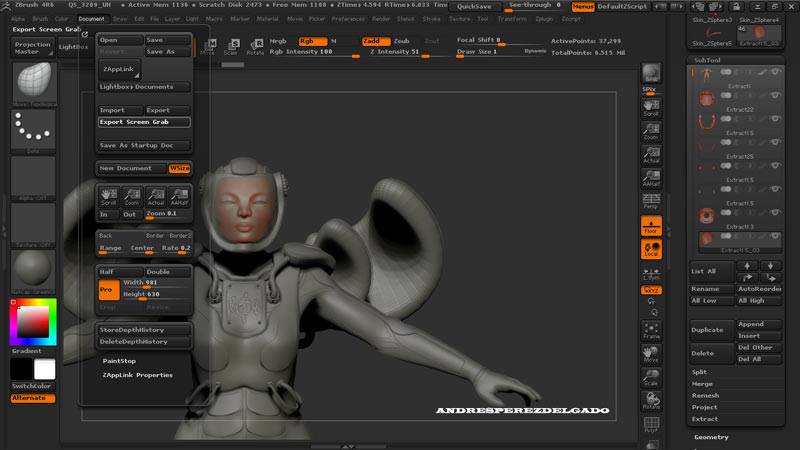Click the Frame icon in right shelf

click(651, 331)
